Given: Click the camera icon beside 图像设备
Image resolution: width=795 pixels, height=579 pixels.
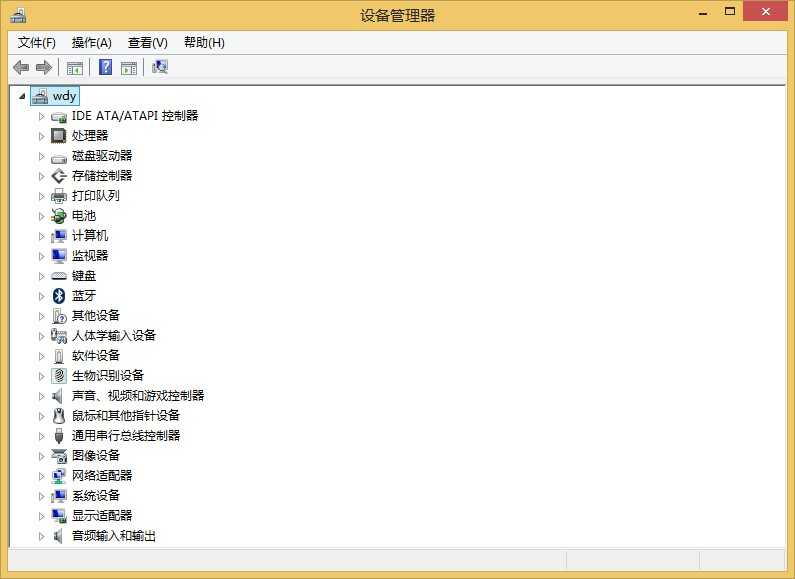Looking at the screenshot, I should [59, 456].
